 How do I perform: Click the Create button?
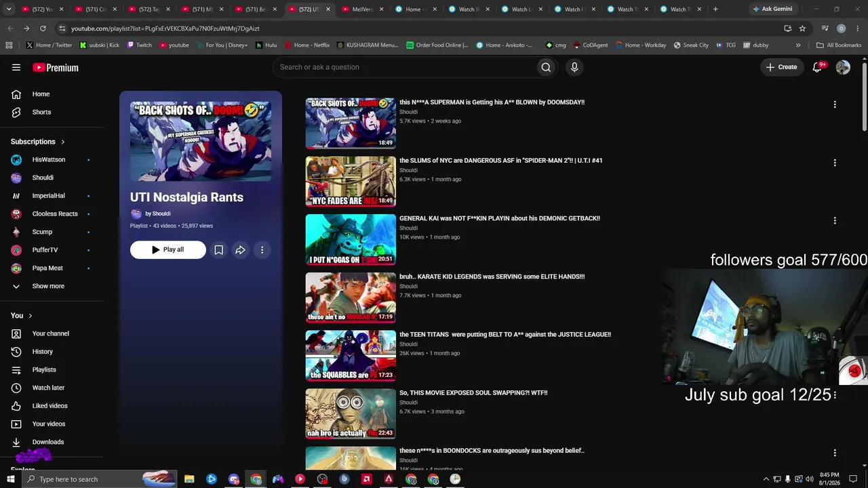click(781, 67)
